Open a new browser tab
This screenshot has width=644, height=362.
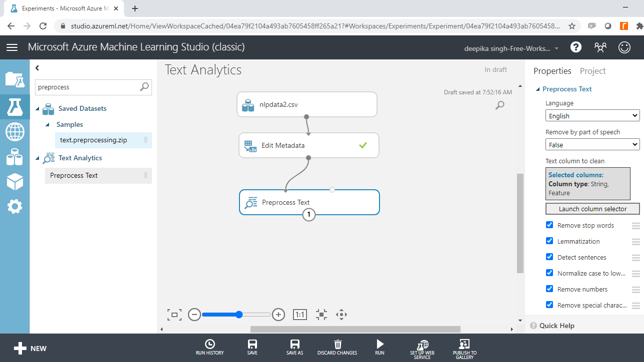135,8
